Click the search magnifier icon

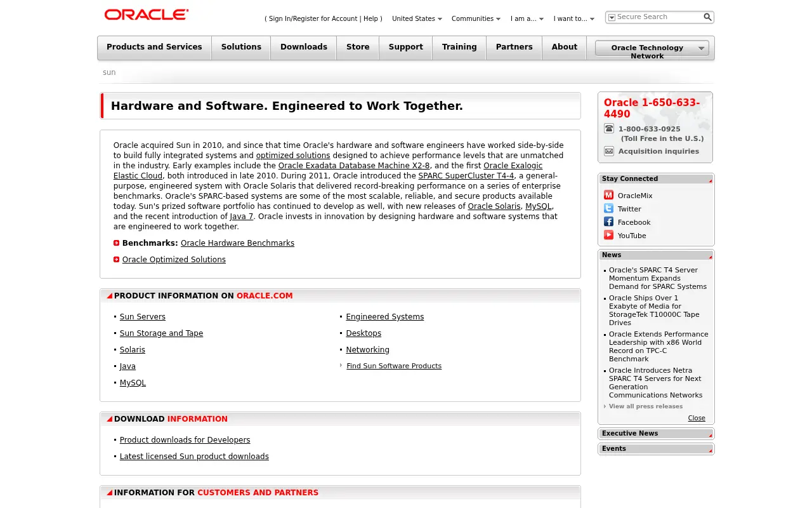[x=707, y=17]
